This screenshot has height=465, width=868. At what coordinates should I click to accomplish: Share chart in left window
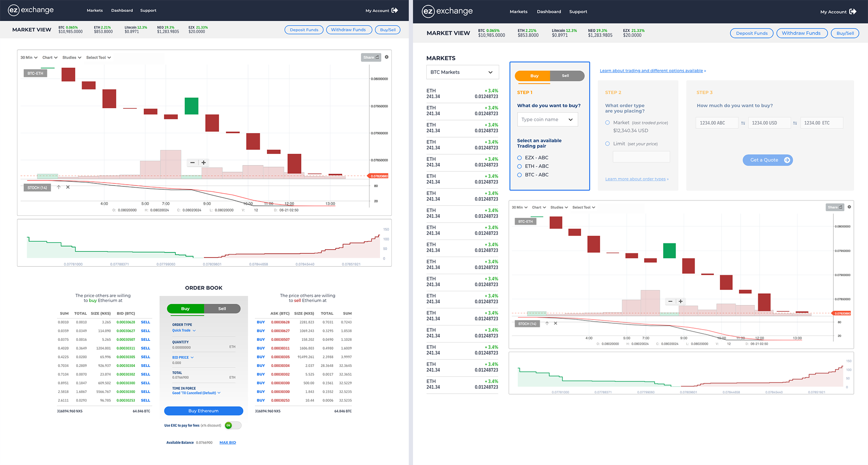371,57
